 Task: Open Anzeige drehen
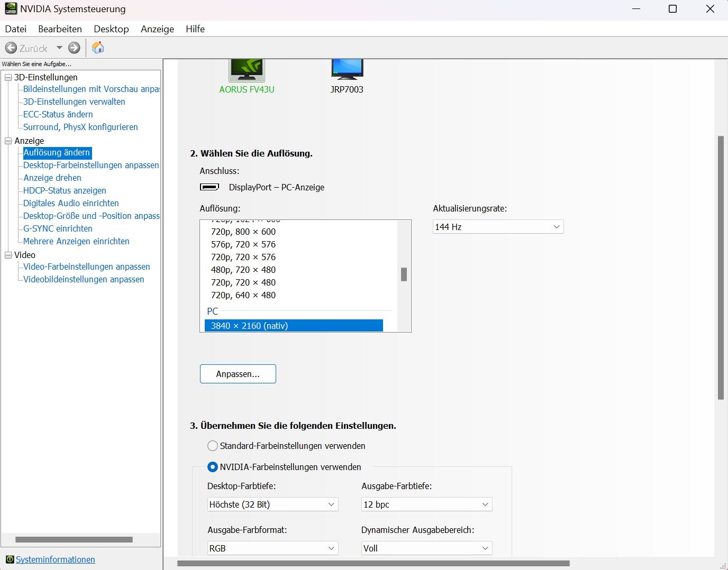(52, 178)
